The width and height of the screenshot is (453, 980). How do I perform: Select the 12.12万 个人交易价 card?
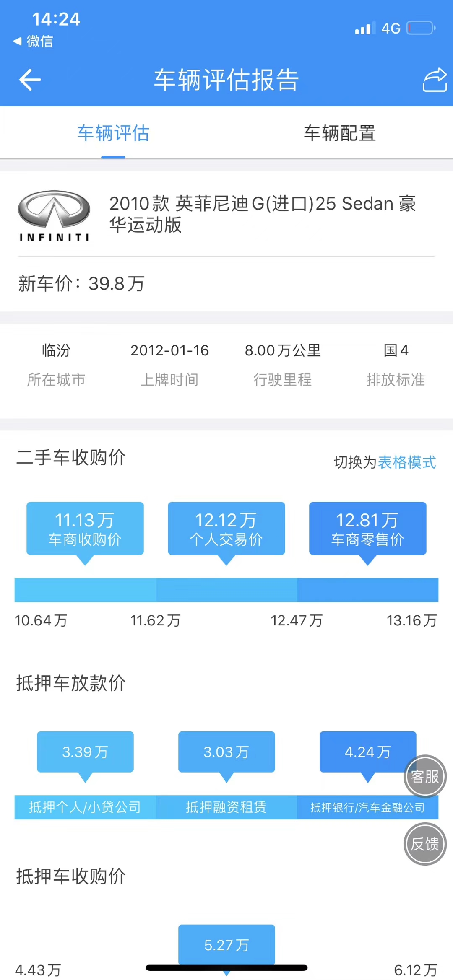pos(226,529)
